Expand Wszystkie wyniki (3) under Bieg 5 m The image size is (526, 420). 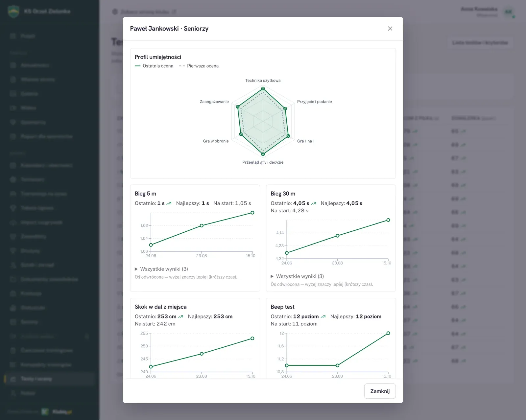click(161, 269)
